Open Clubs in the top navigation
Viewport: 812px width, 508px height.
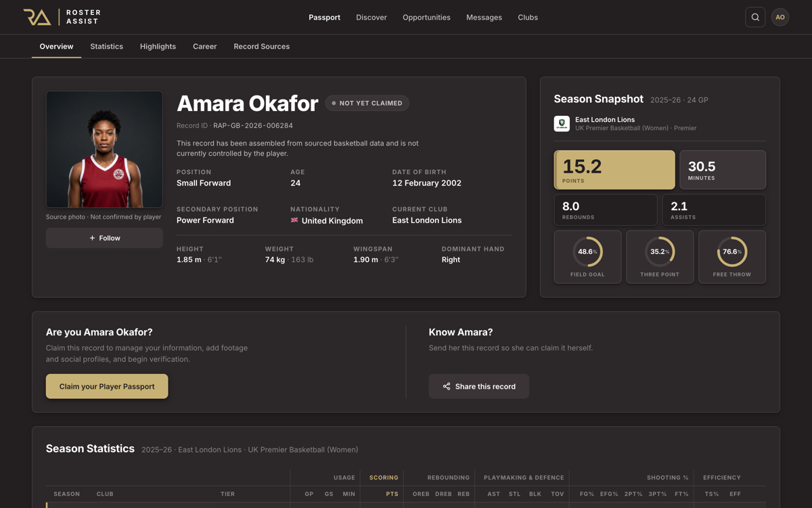[528, 17]
